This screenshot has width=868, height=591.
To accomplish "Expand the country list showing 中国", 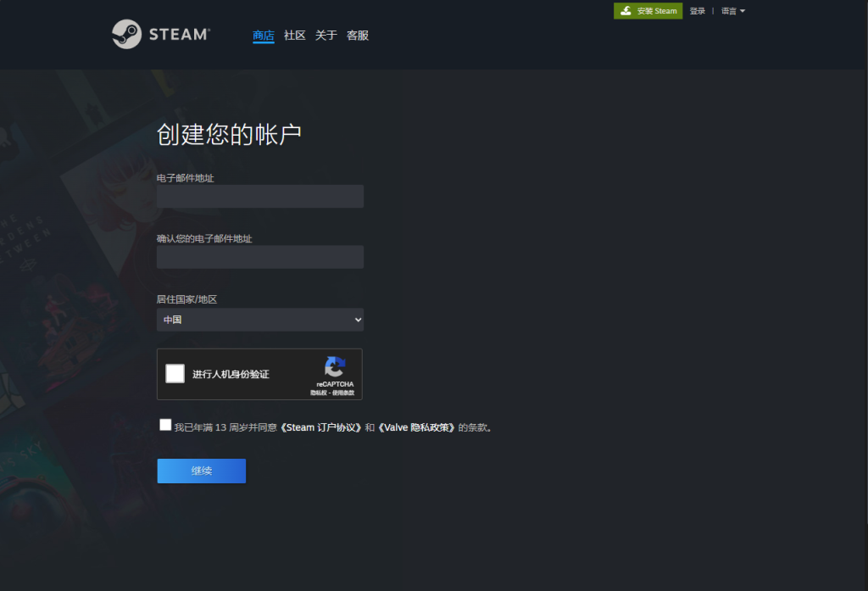I will 259,320.
